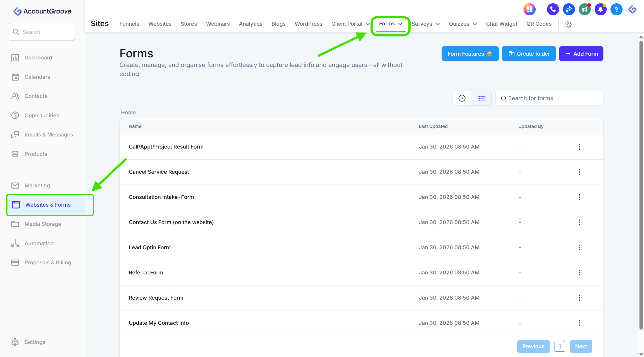Open the Lead Optin Form entry
644x357 pixels.
[x=149, y=247]
